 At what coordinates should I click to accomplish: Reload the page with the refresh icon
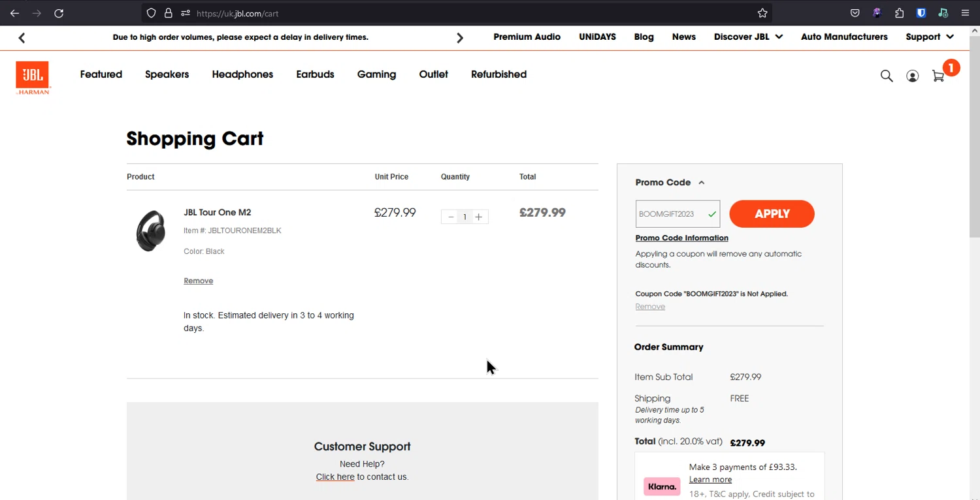[x=59, y=13]
